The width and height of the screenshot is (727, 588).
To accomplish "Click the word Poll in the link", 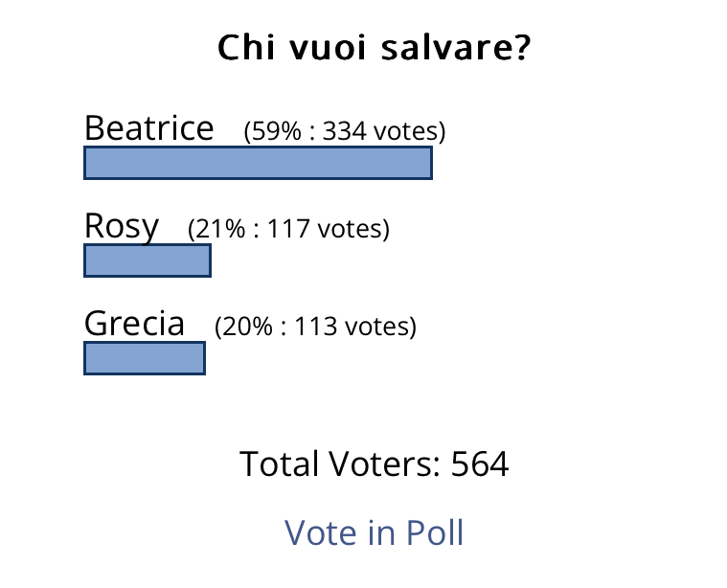I will click(x=435, y=532).
